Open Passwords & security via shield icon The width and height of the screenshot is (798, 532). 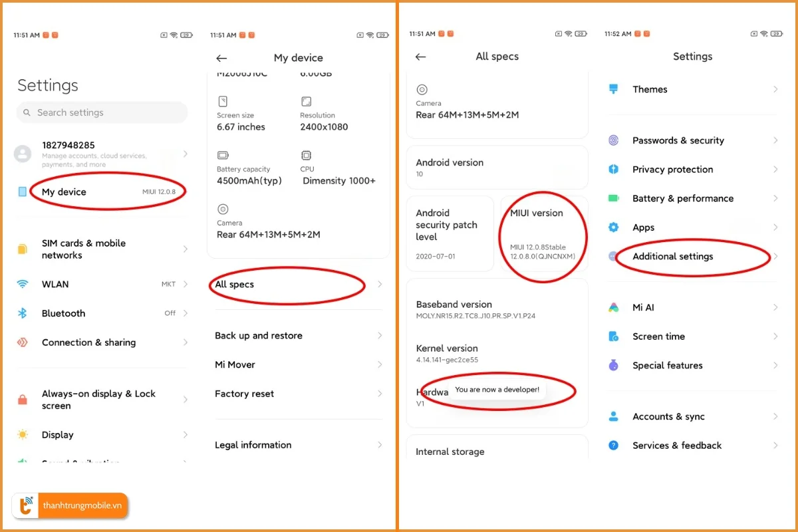[612, 140]
